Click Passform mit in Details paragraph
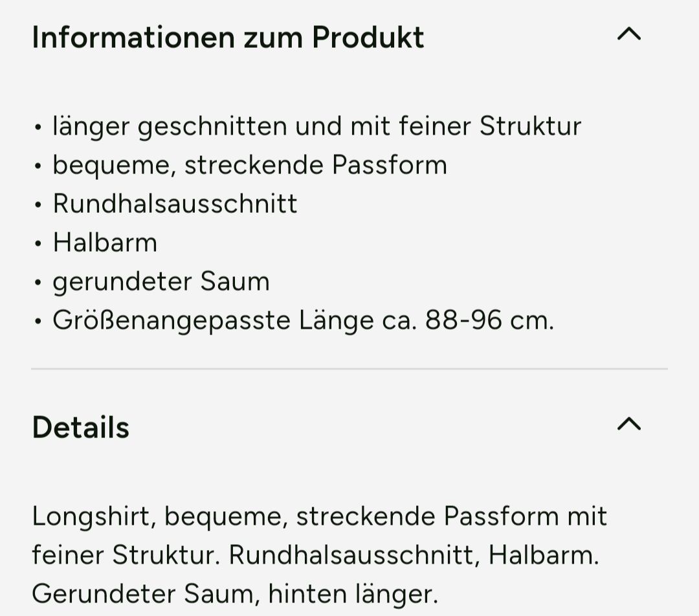Screen dimensions: 699x616 (x=525, y=516)
